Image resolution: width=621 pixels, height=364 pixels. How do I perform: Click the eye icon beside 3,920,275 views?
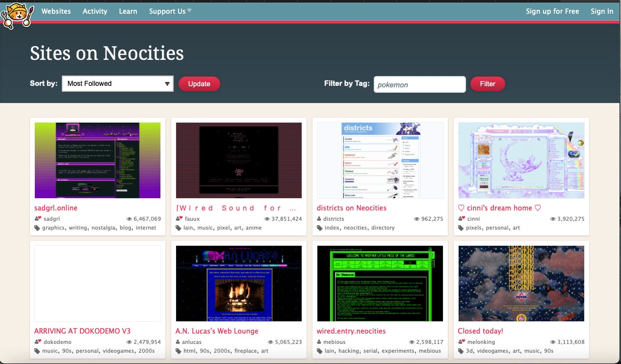(x=553, y=219)
